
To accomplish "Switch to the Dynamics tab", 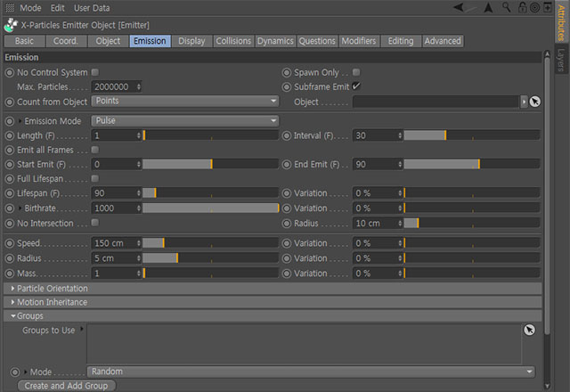I will coord(275,41).
